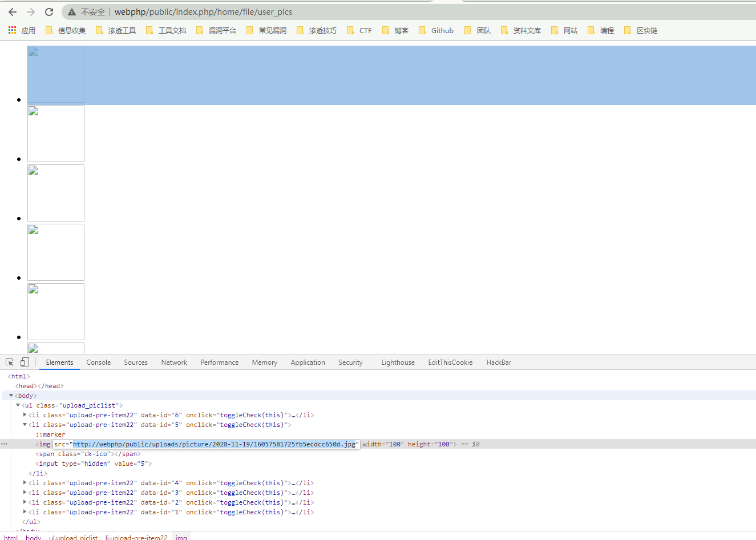Expand the li element with data-id 1
The image size is (756, 540).
pos(25,512)
